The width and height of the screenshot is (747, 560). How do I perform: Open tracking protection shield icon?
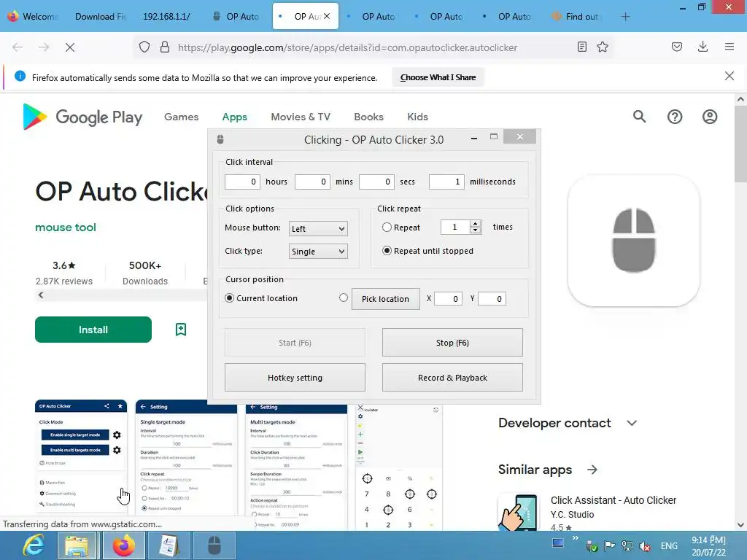(144, 47)
